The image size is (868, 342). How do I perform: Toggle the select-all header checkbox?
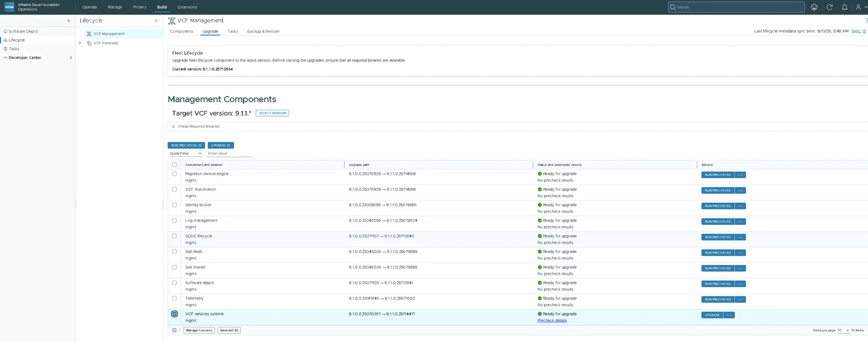174,164
